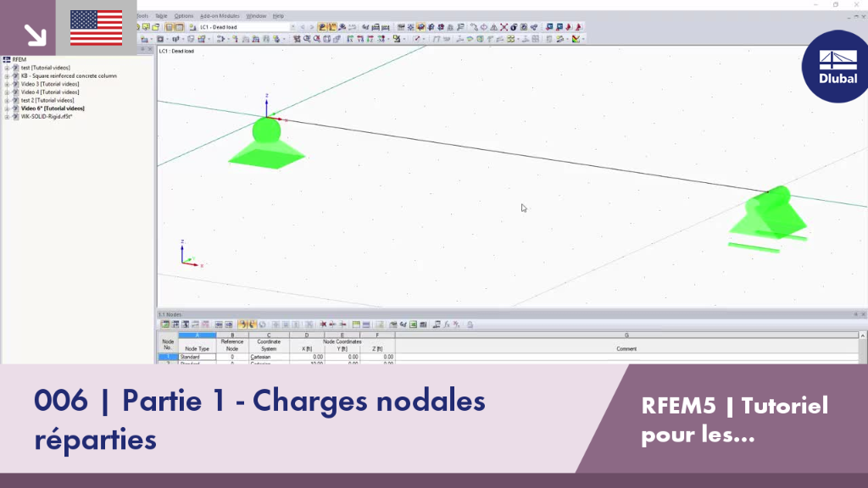This screenshot has height=488, width=868.
Task: Toggle the highlighted panel layout button in toolbar
Action: (170, 26)
